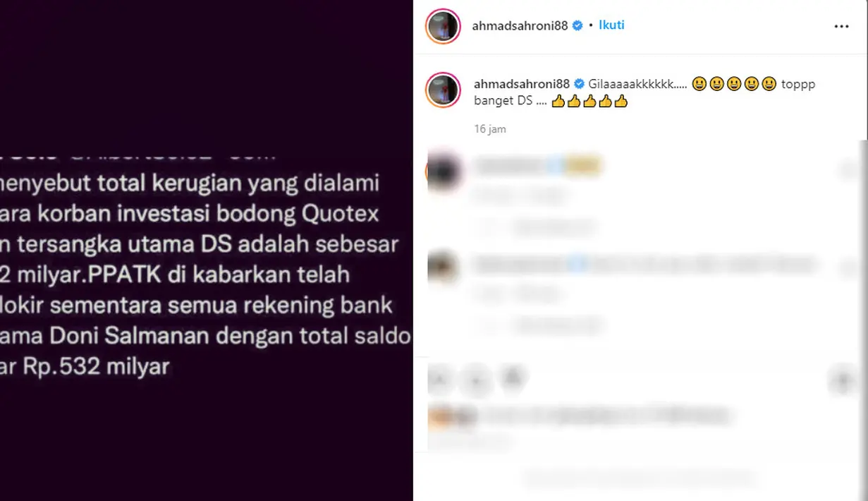Click the profile avatar next to the caption

click(x=443, y=90)
